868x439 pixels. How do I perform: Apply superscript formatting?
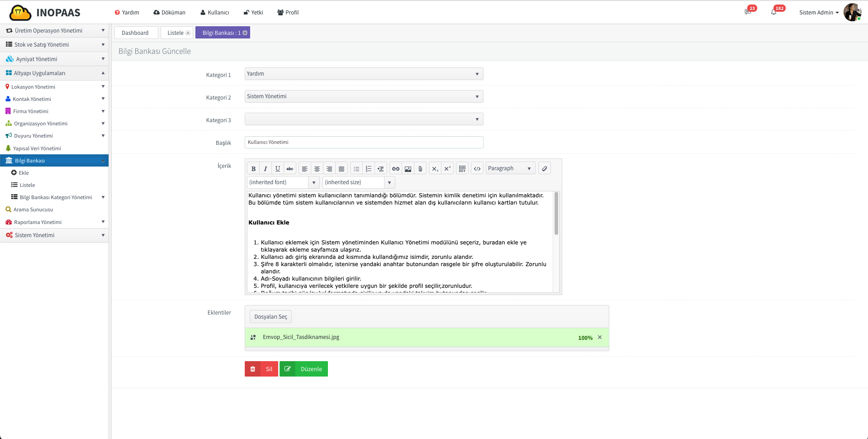[x=447, y=168]
